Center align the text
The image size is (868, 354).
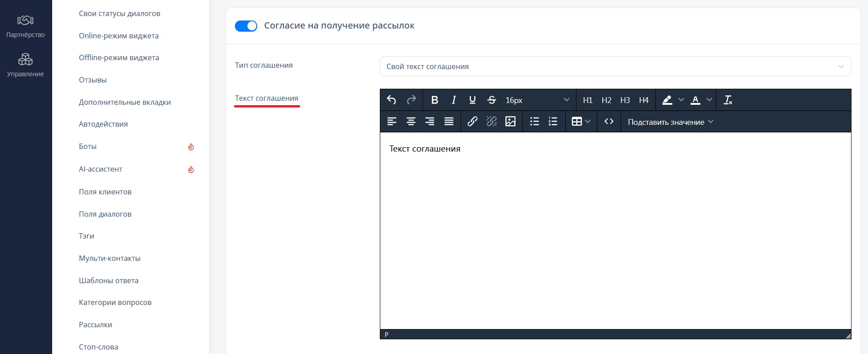[x=411, y=121]
